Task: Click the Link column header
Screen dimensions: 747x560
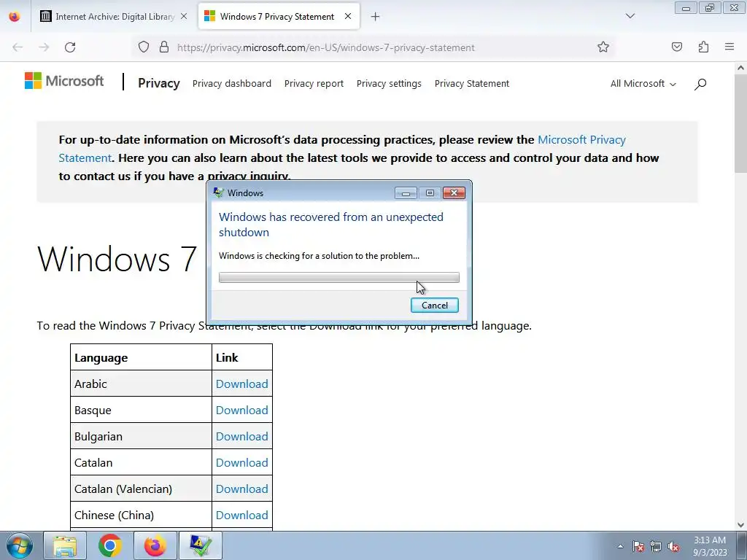Action: [x=242, y=357]
